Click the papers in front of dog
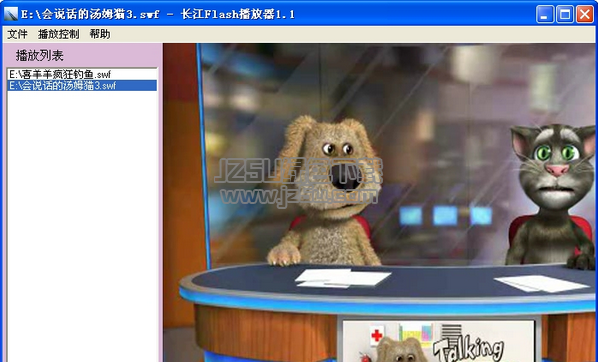The height and width of the screenshot is (362, 598). pos(342,278)
